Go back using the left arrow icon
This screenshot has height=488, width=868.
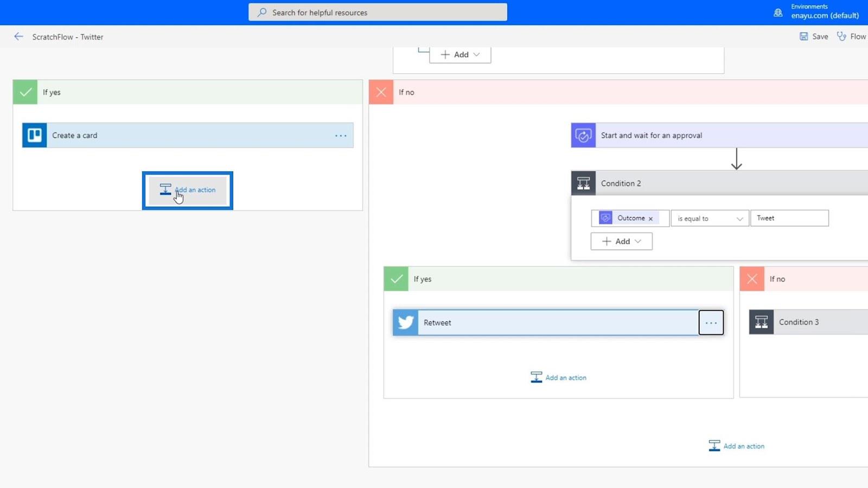(18, 36)
